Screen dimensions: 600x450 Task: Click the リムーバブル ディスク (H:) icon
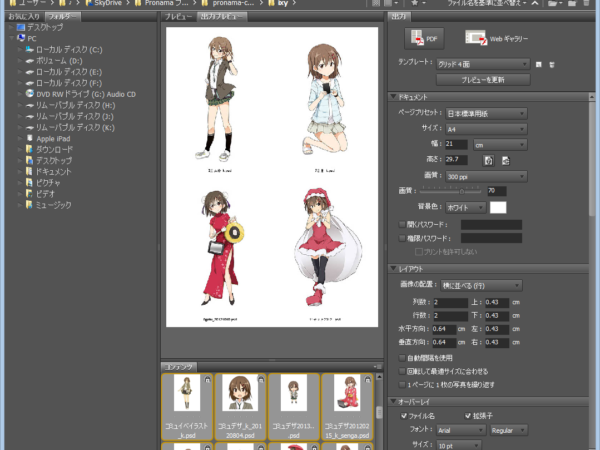click(29, 105)
